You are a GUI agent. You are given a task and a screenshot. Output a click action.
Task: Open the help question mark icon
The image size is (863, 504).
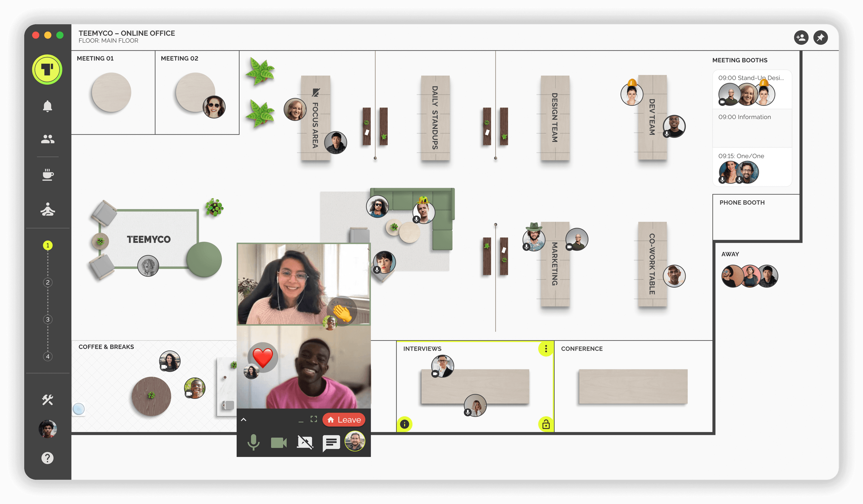pos(47,458)
